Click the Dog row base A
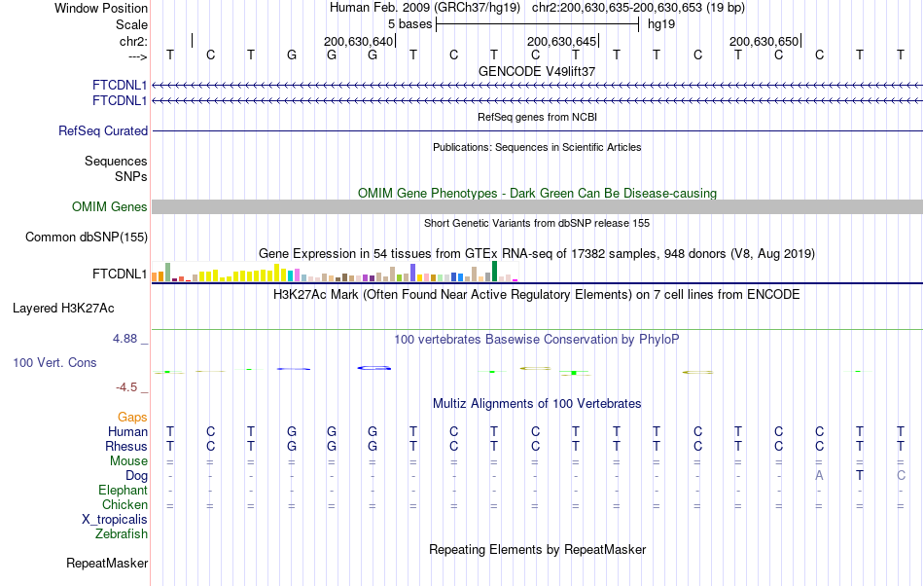Viewport: 924px width, 586px height. coord(819,476)
